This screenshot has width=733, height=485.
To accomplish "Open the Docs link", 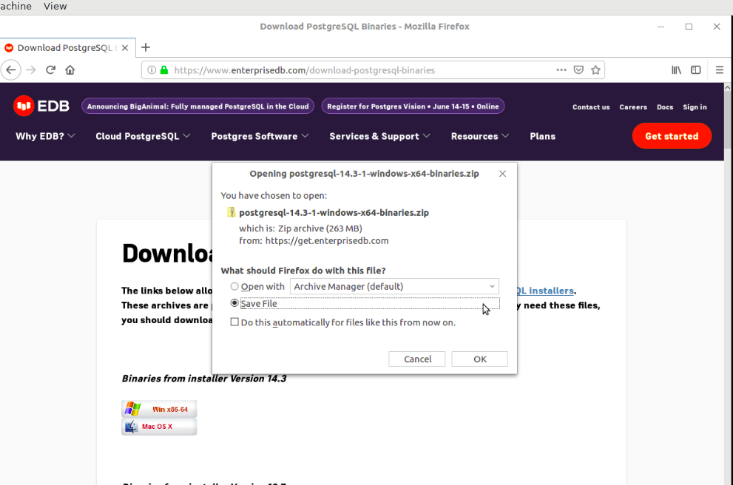I will tap(665, 107).
